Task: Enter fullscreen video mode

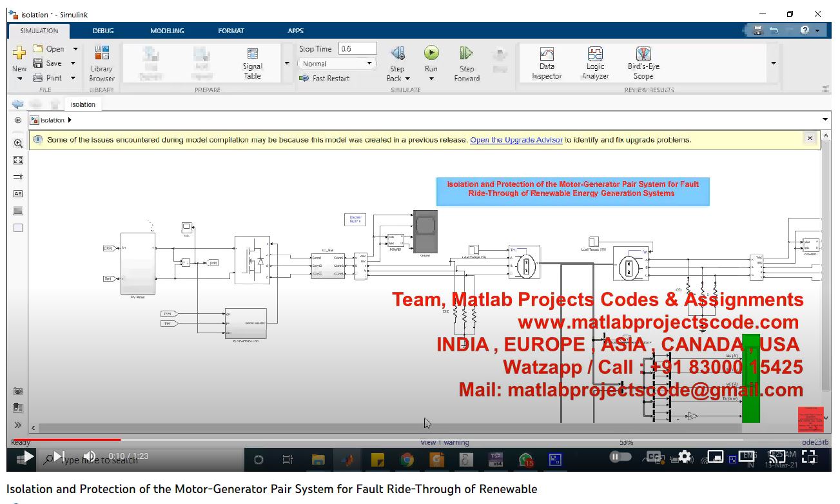Action: (809, 457)
